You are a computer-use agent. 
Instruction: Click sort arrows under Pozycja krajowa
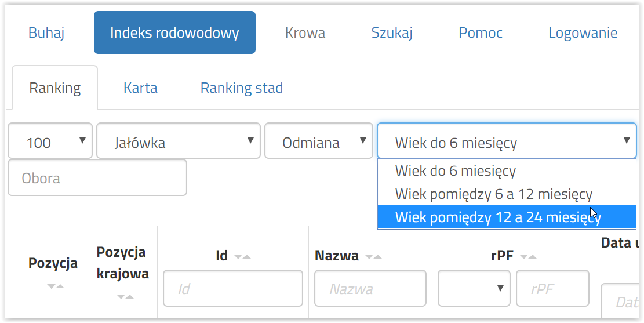tap(125, 297)
